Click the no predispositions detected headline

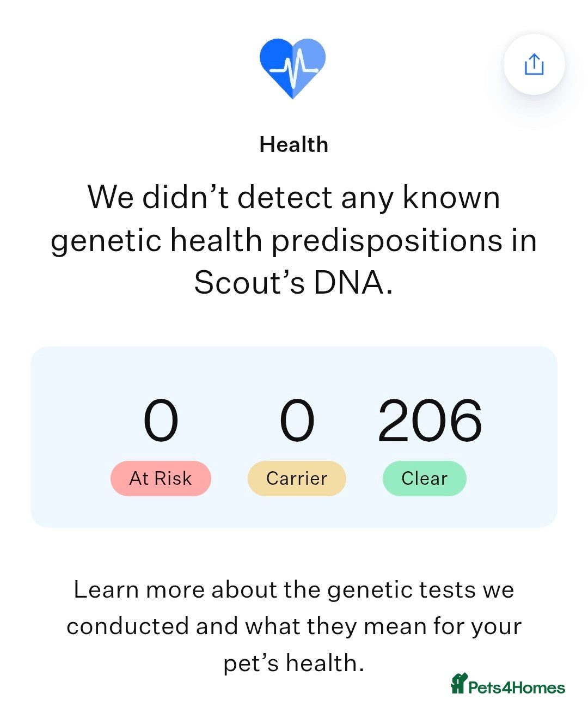pos(294,240)
